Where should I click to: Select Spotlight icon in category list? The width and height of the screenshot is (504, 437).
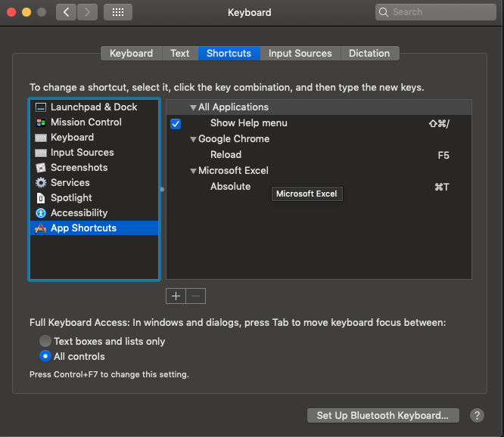41,198
